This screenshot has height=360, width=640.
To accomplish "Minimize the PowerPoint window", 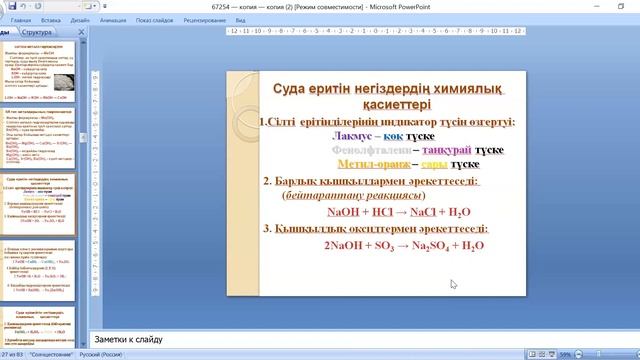I will [597, 6].
